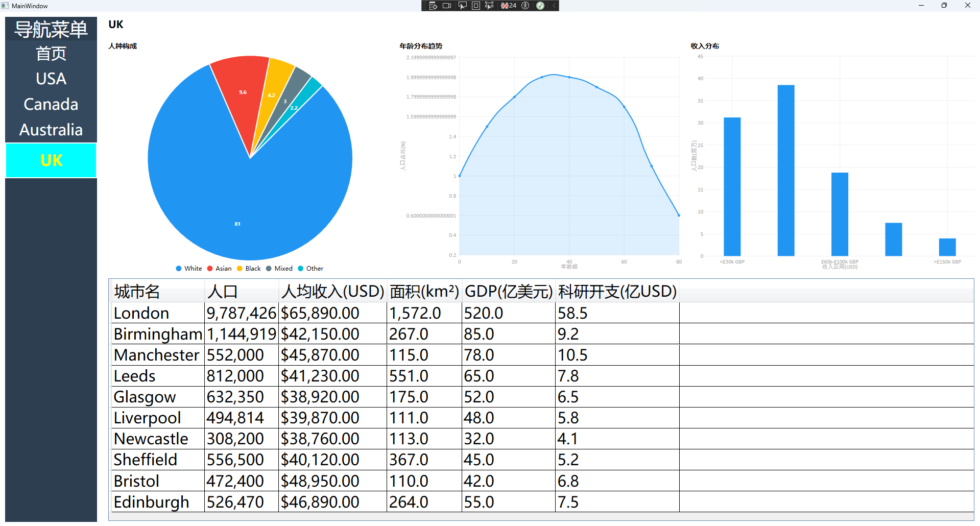Click population cell 9,787,426
The image size is (980, 526).
[242, 313]
